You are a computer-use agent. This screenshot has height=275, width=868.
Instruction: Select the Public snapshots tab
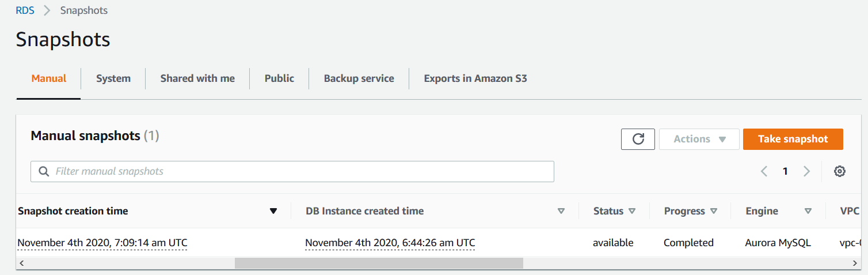pos(279,78)
